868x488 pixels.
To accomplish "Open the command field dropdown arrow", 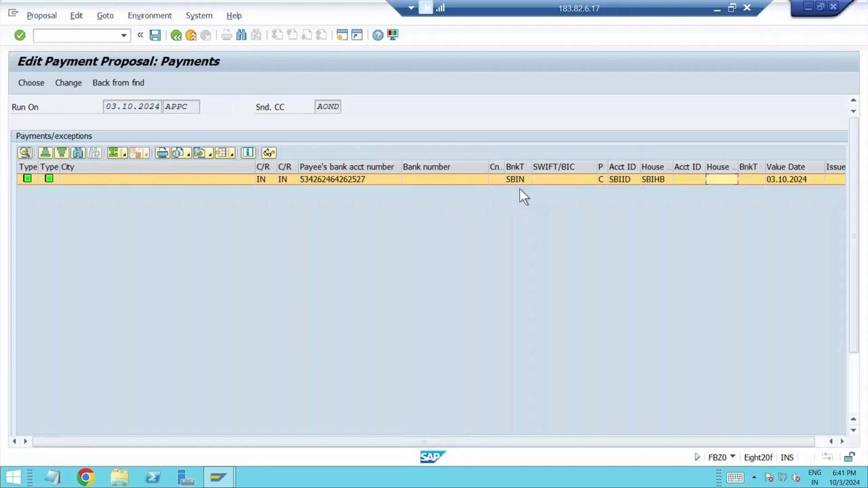I will [123, 35].
